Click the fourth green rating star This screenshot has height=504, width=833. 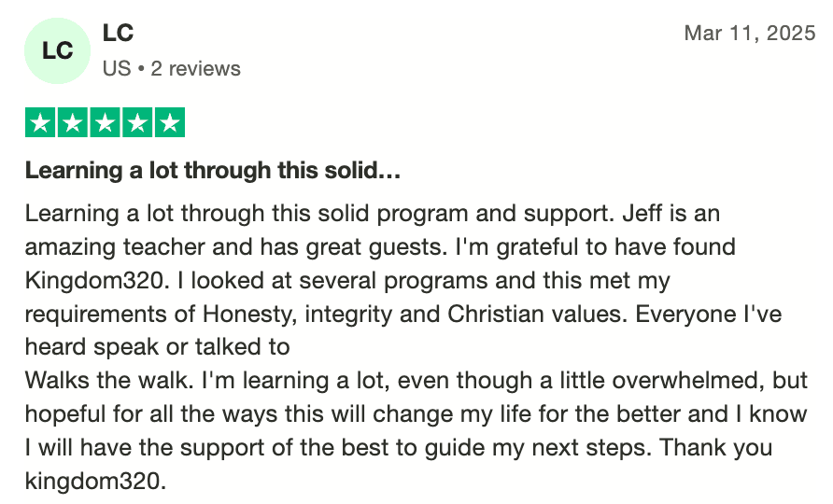136,122
